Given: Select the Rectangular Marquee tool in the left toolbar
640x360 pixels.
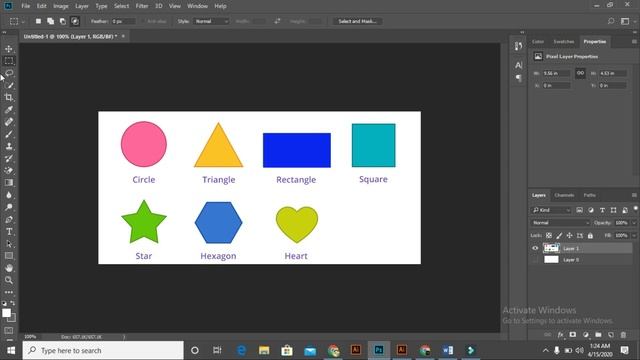Looking at the screenshot, I should pos(9,61).
